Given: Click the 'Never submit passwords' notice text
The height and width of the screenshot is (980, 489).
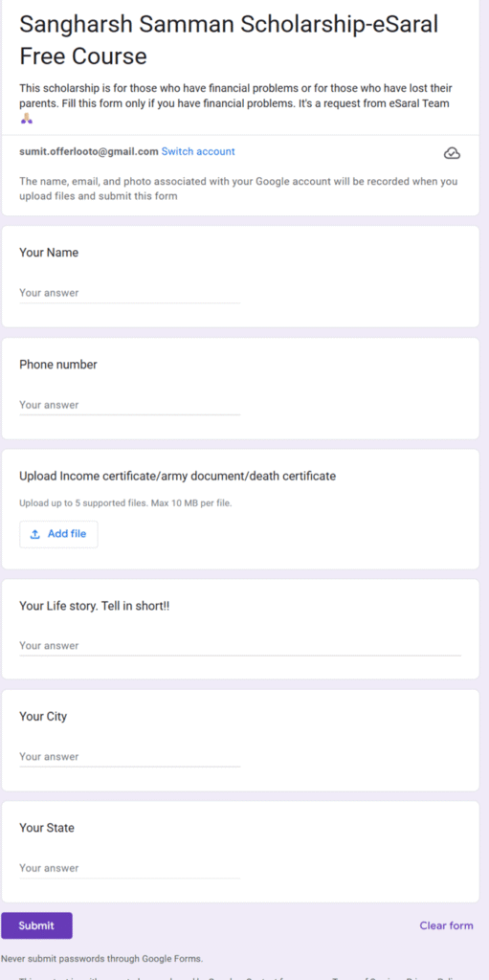Looking at the screenshot, I should click(102, 959).
